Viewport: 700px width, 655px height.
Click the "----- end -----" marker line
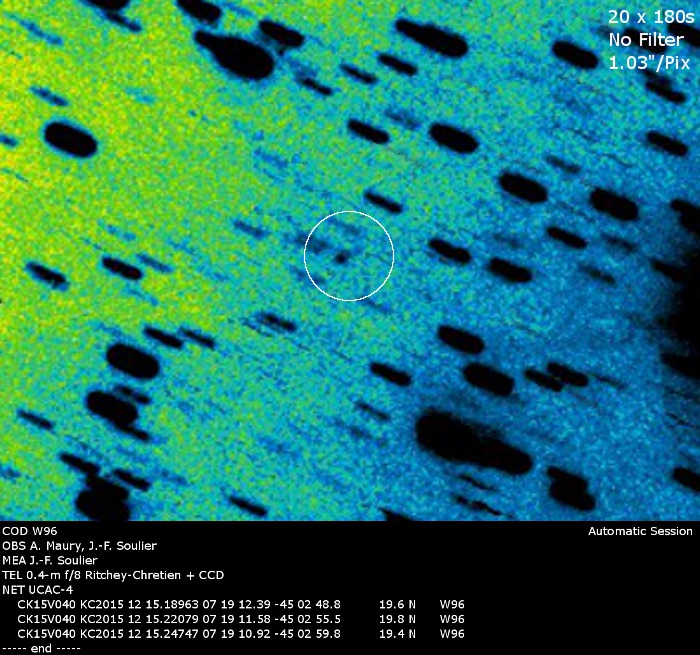(x=40, y=648)
